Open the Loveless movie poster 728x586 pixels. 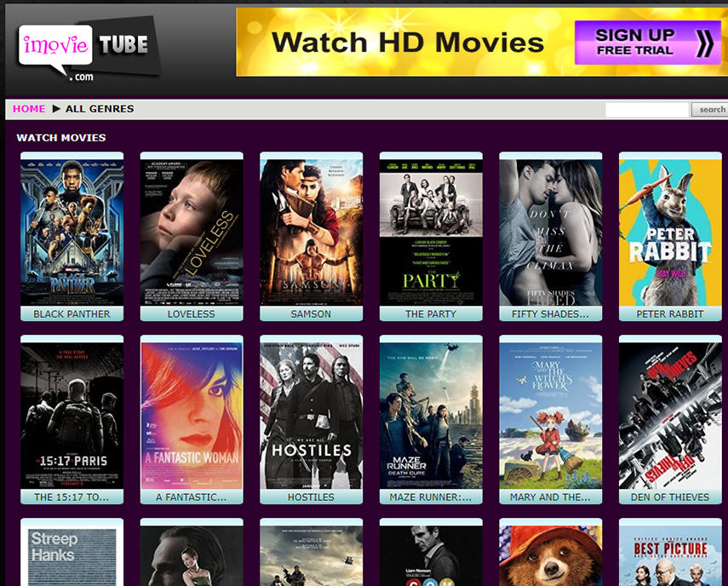click(x=192, y=233)
